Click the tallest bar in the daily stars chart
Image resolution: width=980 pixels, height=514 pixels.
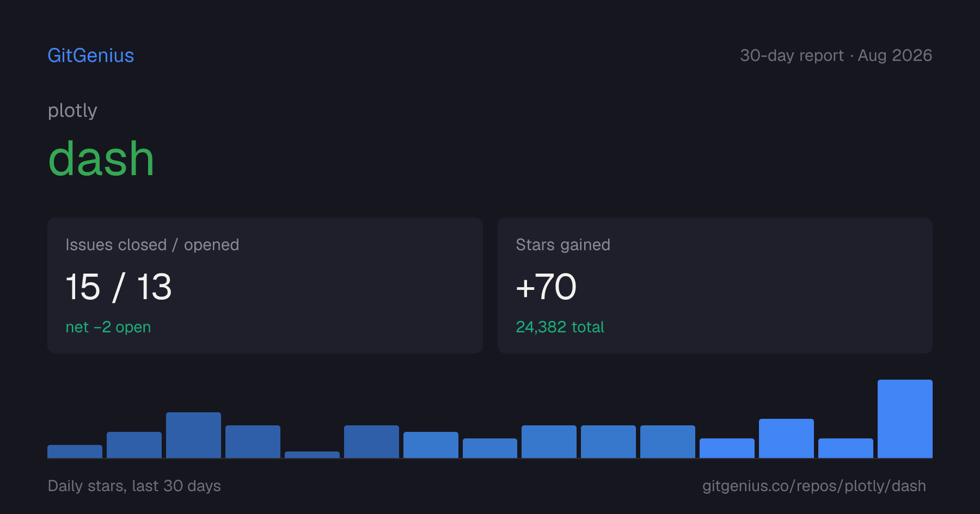pos(905,419)
